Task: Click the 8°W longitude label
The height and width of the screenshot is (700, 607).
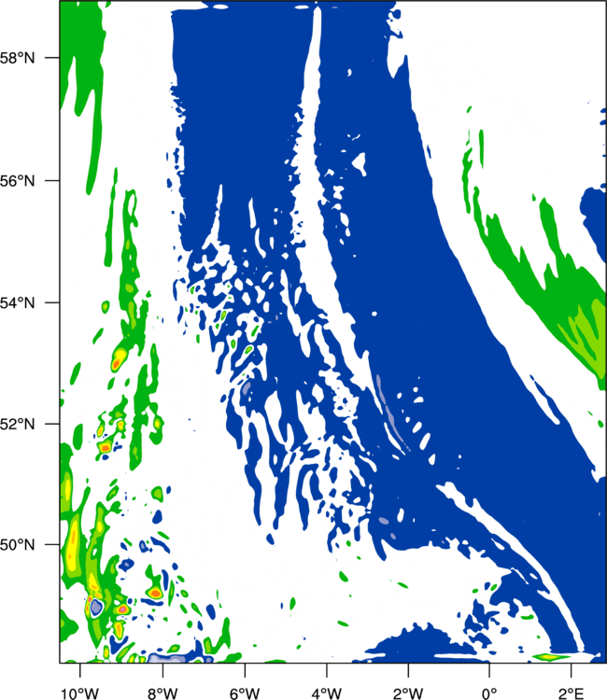Action: pyautogui.click(x=162, y=693)
